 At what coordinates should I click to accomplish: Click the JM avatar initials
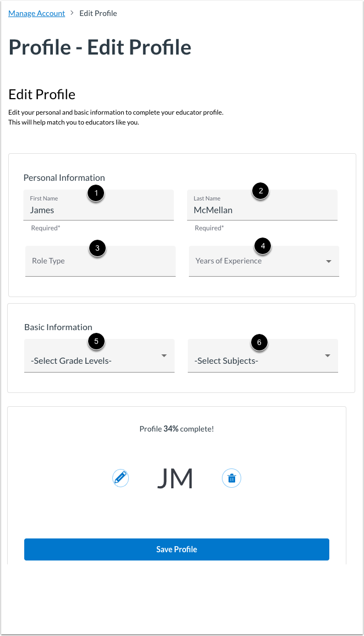175,478
